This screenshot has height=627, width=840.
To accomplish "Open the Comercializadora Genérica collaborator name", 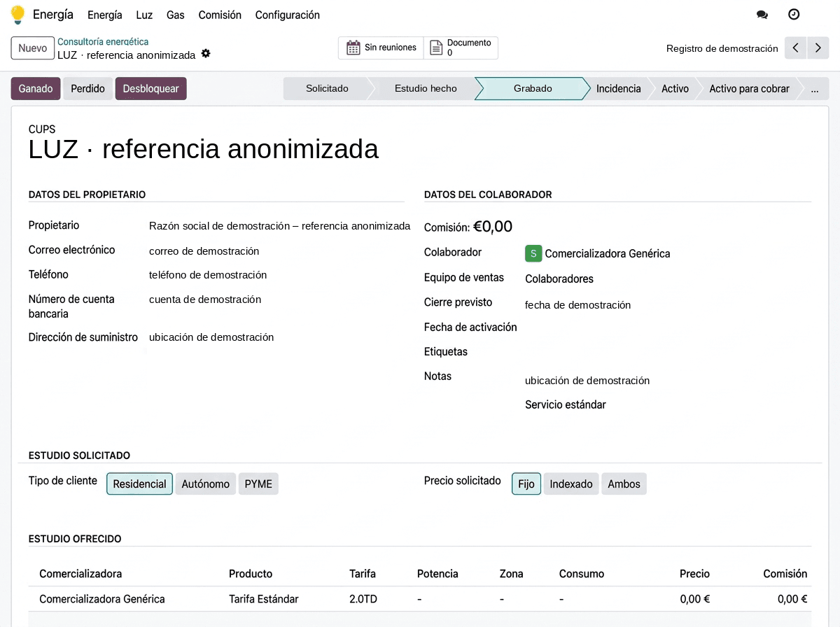I will point(608,253).
